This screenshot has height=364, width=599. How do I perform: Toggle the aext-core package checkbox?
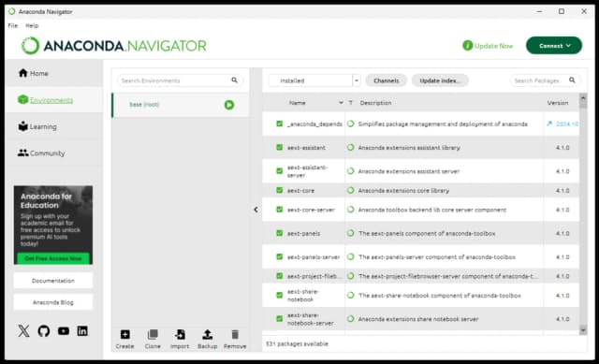coord(280,190)
